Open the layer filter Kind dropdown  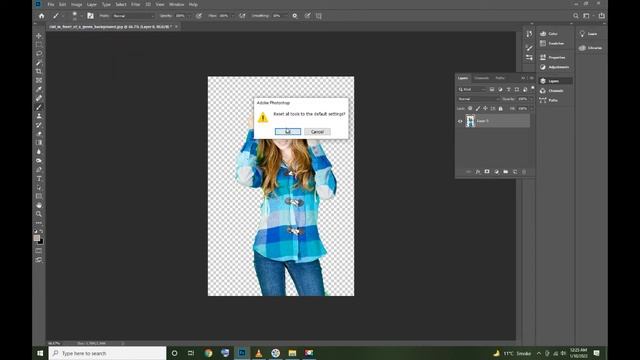[x=472, y=89]
